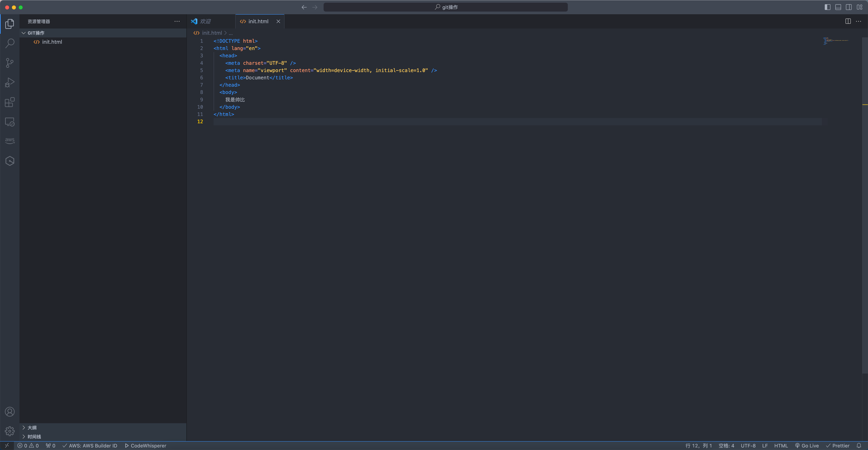Open the breadcrumb ellipsis dropdown after init.html
Screen dimensions: 868x450
231,33
